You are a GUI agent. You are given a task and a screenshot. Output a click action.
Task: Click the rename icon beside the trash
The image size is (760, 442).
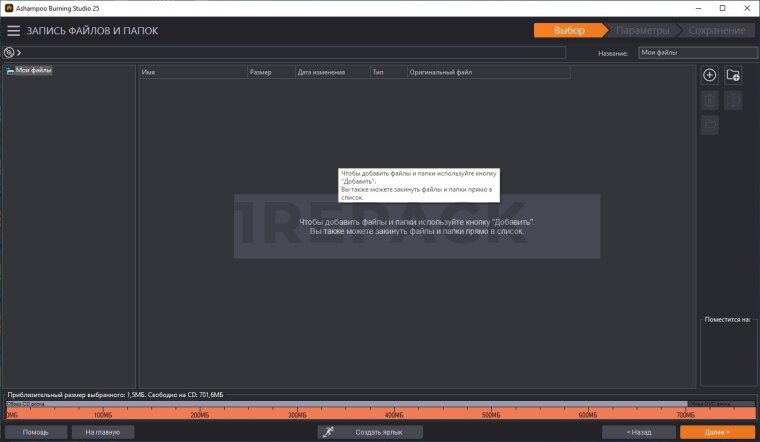click(733, 100)
